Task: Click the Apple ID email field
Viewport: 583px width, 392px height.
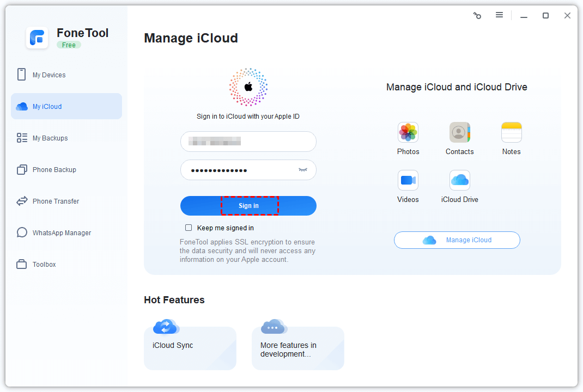Action: (x=248, y=142)
